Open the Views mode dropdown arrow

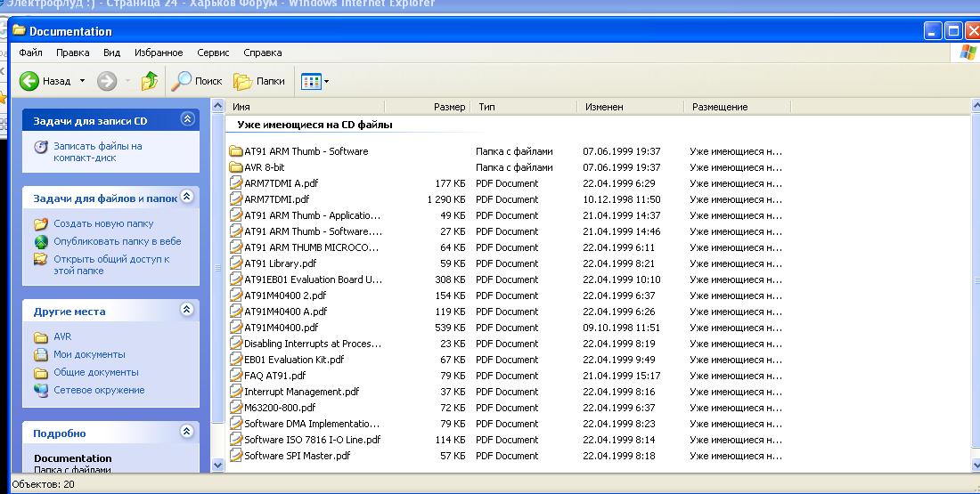(x=326, y=81)
